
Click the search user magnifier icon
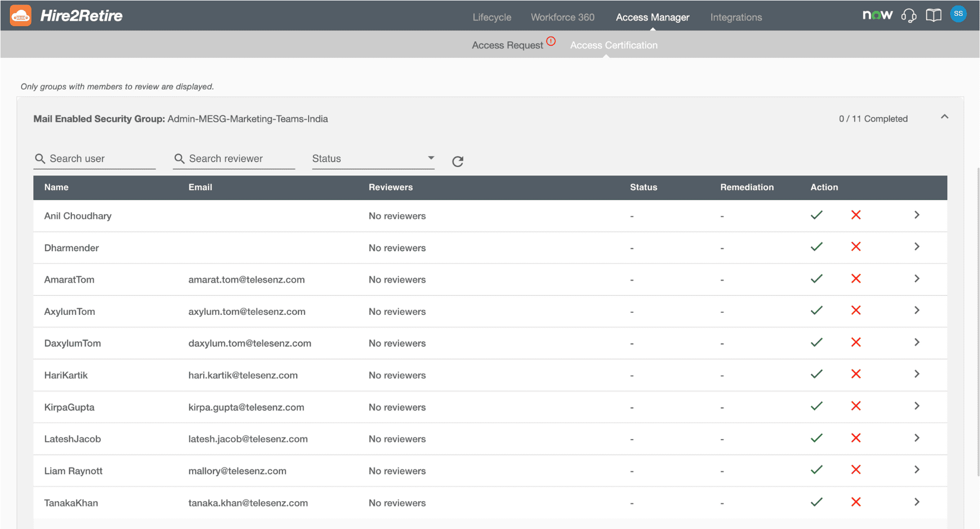[40, 159]
